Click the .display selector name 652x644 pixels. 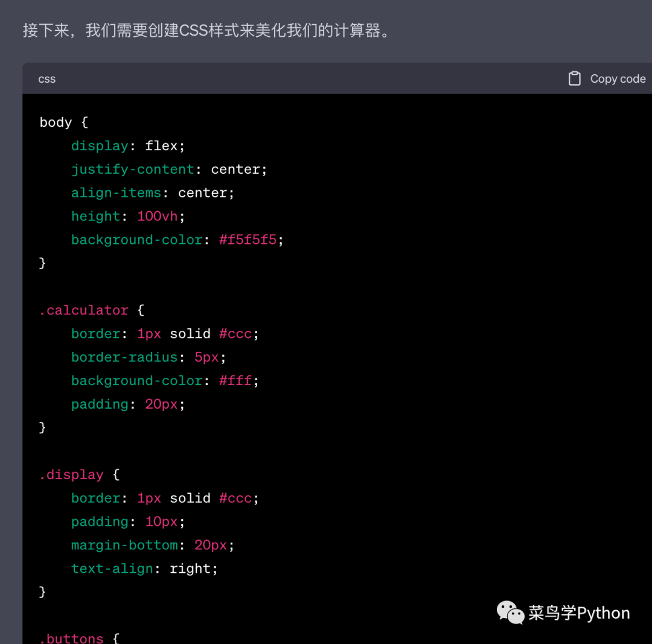point(71,475)
